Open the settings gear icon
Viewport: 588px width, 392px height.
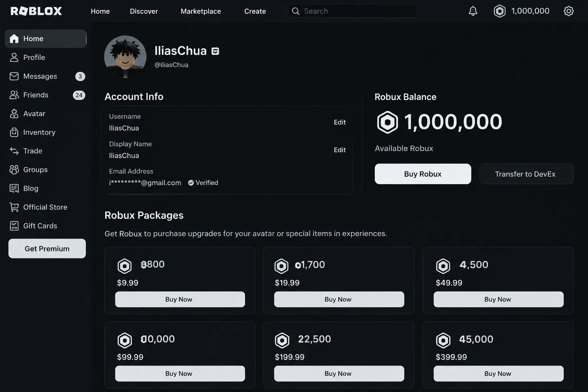569,11
